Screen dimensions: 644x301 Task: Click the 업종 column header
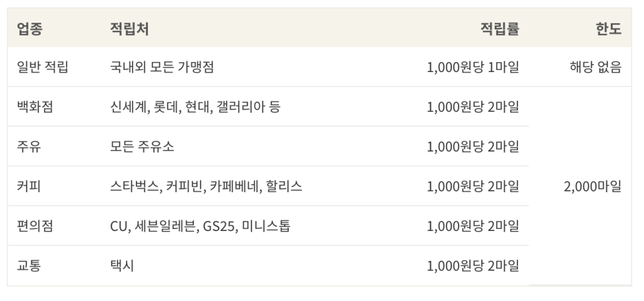coord(29,29)
